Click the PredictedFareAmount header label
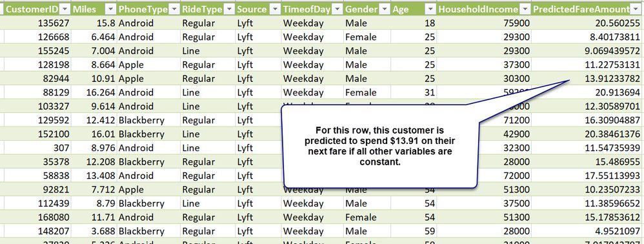 click(x=581, y=9)
